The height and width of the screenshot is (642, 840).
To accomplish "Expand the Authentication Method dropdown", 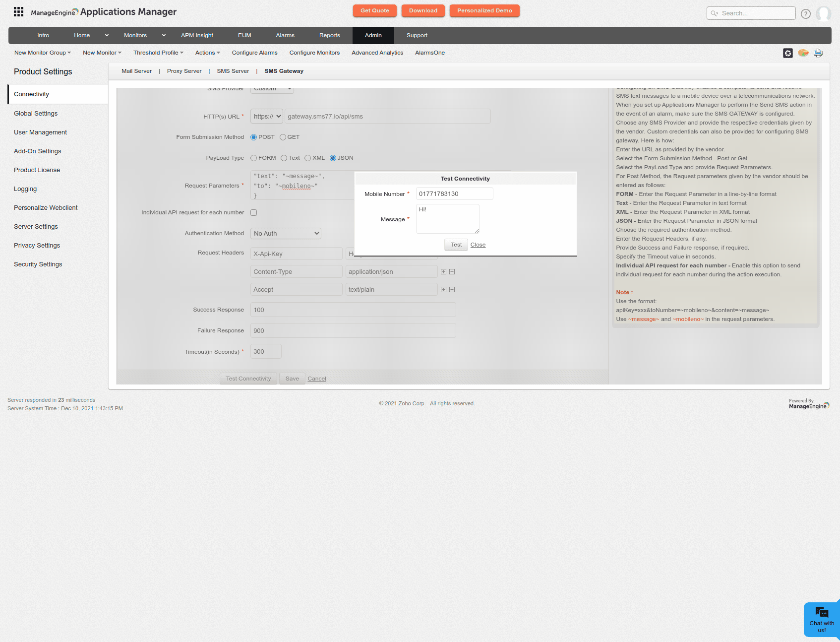I will click(x=286, y=234).
